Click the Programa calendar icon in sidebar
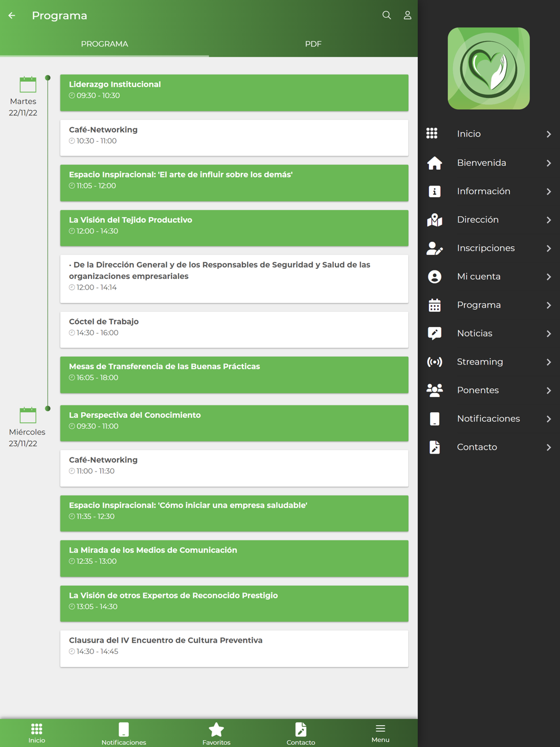Screen dimensions: 560x747 tap(435, 305)
